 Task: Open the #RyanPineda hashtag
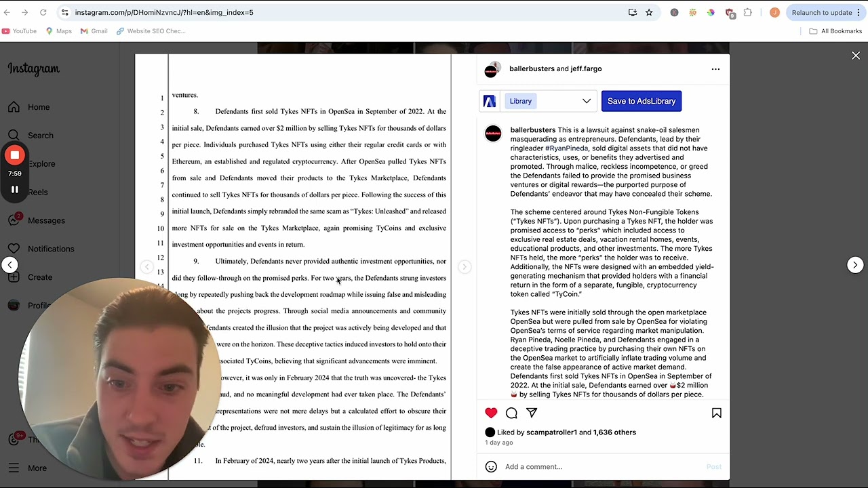(x=567, y=148)
